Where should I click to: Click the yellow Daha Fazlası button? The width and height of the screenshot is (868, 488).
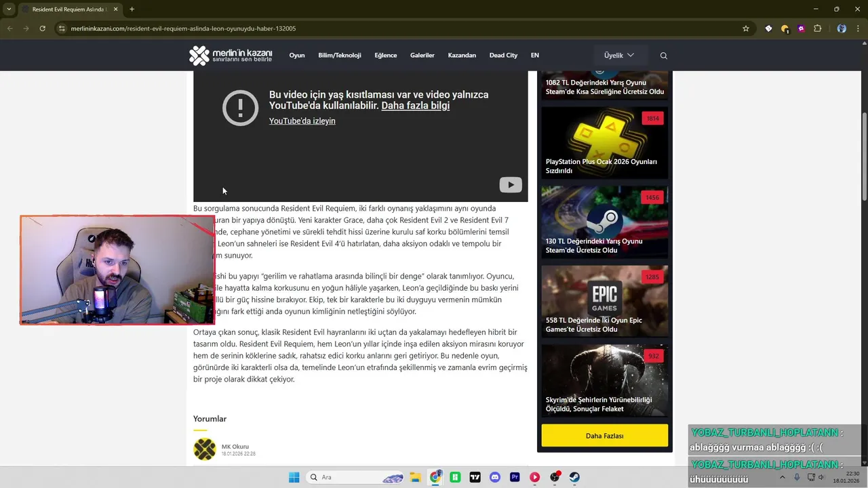(605, 436)
